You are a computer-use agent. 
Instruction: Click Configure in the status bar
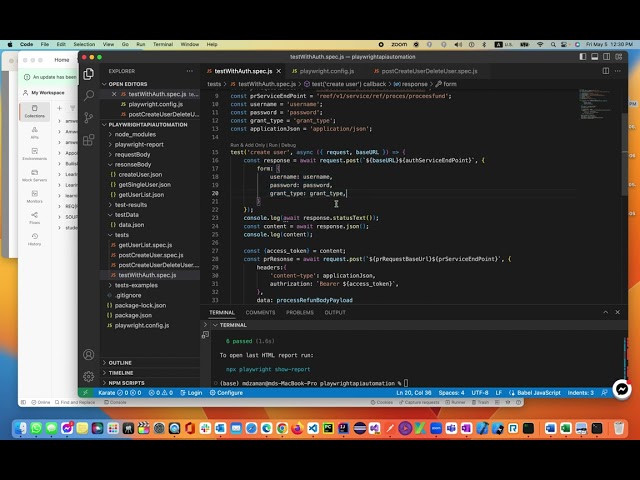226,393
